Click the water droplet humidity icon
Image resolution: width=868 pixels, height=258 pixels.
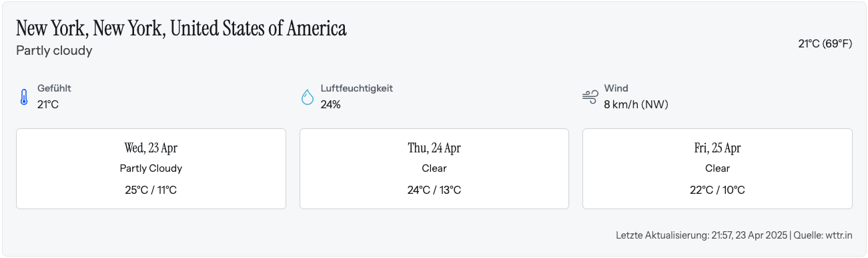pos(307,98)
